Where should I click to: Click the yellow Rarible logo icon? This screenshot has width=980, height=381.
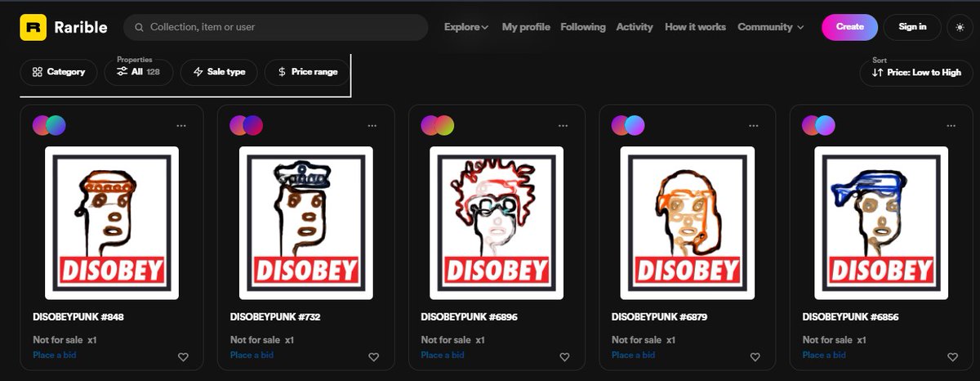pyautogui.click(x=33, y=27)
